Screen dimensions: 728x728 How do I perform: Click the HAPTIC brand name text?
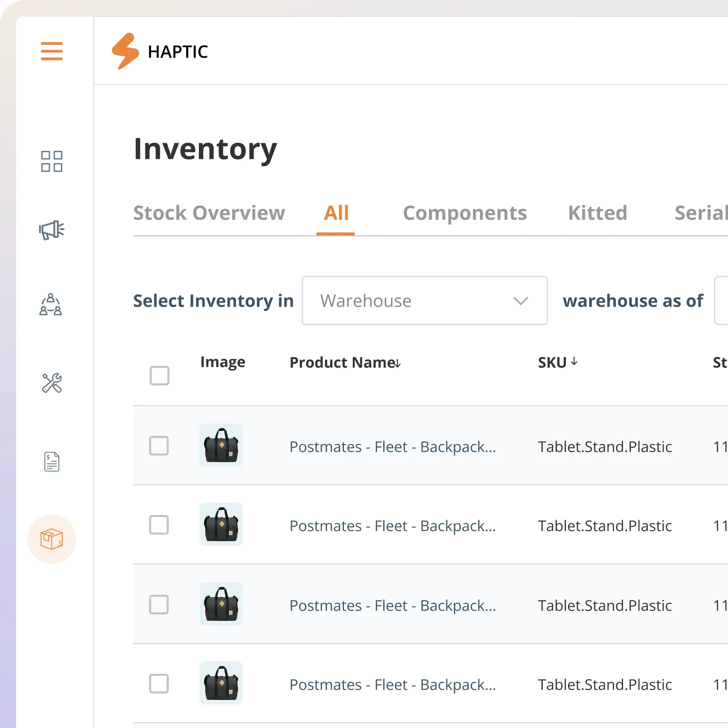[x=178, y=52]
